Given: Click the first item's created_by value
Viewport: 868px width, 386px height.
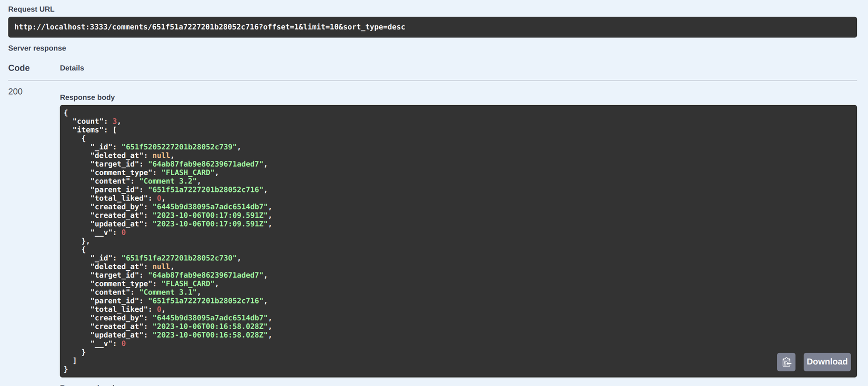Looking at the screenshot, I should click(210, 207).
